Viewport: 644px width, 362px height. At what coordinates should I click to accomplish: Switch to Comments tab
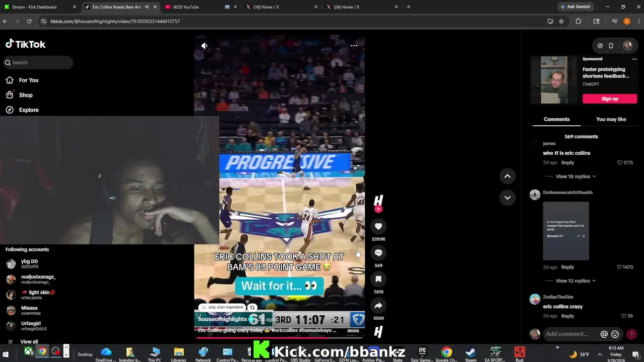click(556, 119)
